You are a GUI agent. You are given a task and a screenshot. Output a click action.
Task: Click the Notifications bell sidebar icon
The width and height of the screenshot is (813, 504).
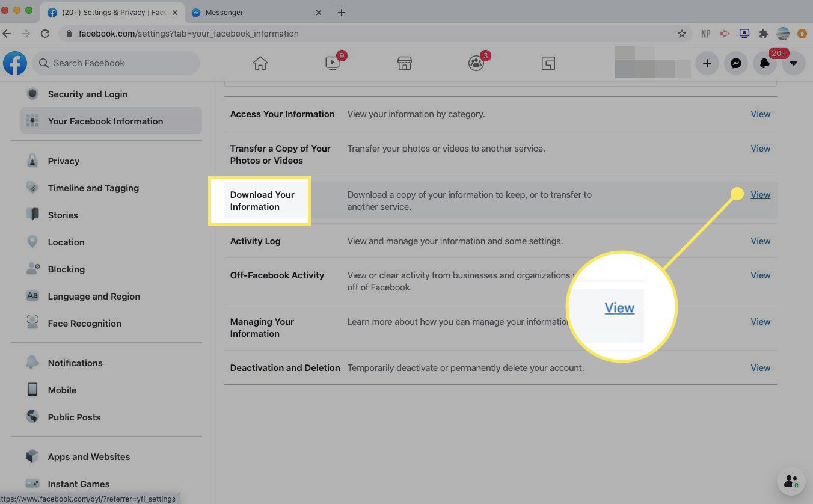tap(32, 363)
